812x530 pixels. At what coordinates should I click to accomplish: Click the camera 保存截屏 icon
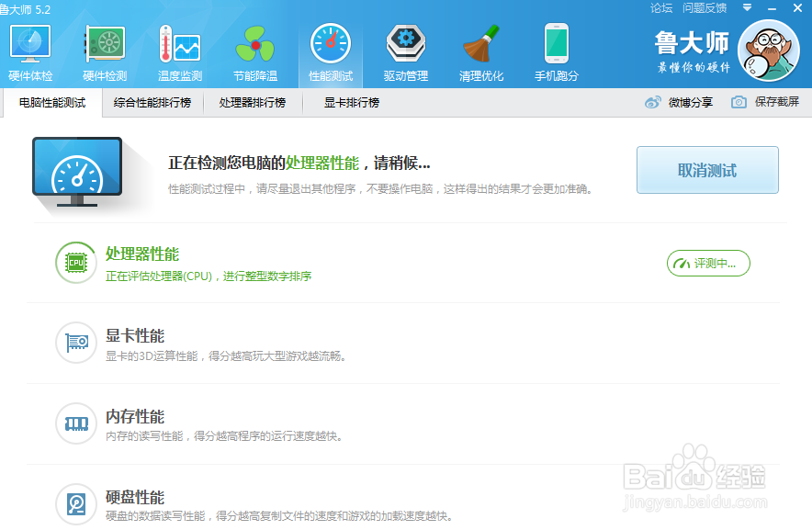click(x=739, y=102)
